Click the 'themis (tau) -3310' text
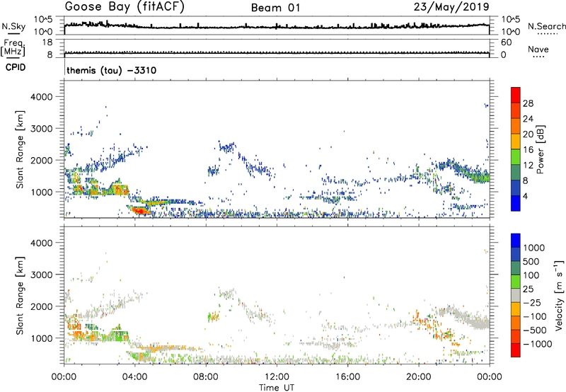Viewport: 566px width, 392px height. coord(112,70)
